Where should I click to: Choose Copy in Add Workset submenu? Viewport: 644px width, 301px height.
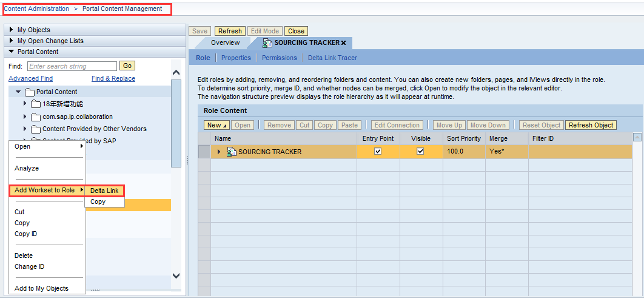(x=98, y=201)
